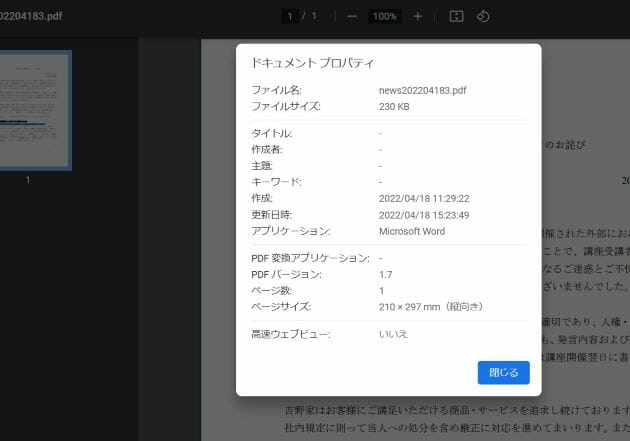Click the 高速ウェブビュー value いいえ
Screen dimensions: 630x441
(393, 333)
